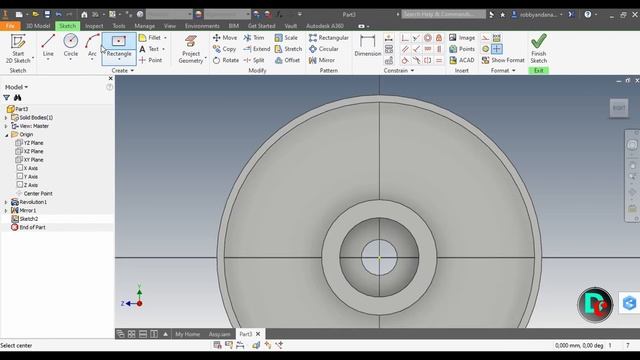Click the Start 2D Sketch tool
The height and width of the screenshot is (360, 640).
coord(18,49)
